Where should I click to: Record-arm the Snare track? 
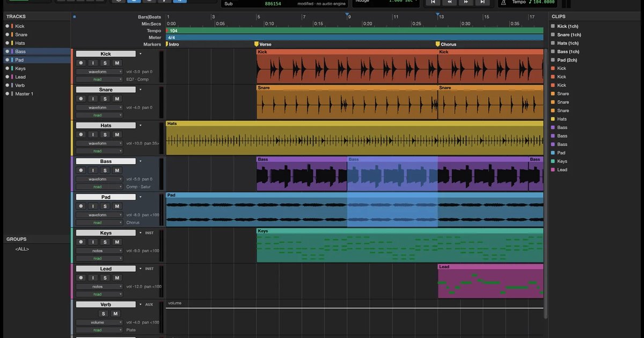tap(81, 99)
